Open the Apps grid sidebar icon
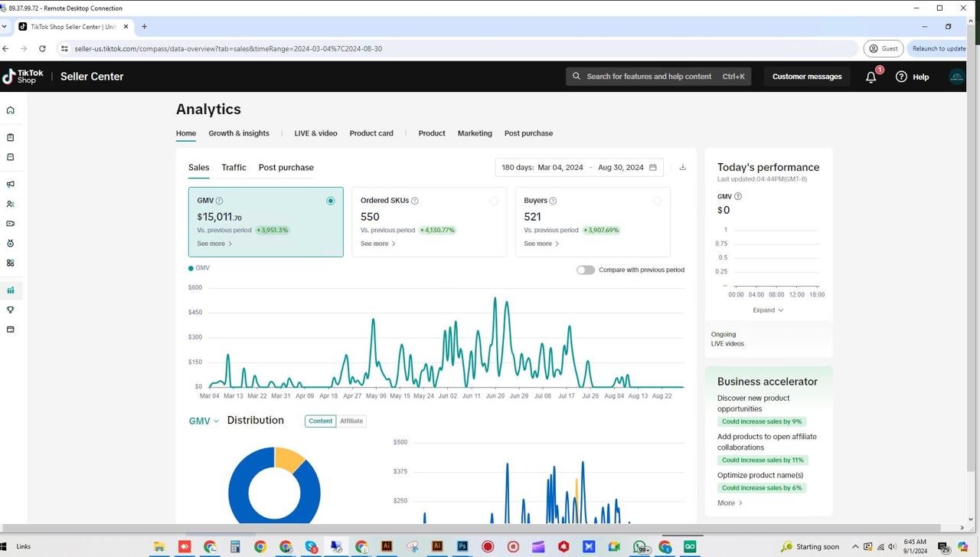Image resolution: width=980 pixels, height=557 pixels. pos(11,263)
